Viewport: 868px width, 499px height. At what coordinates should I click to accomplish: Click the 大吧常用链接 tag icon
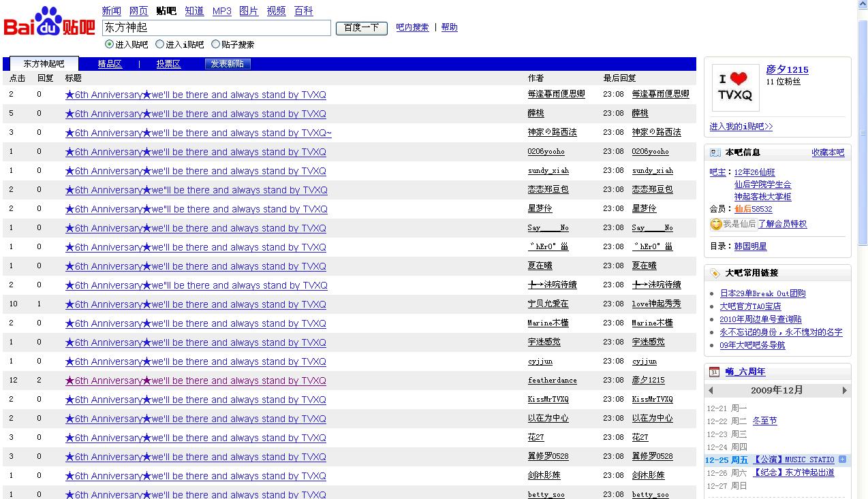click(715, 274)
